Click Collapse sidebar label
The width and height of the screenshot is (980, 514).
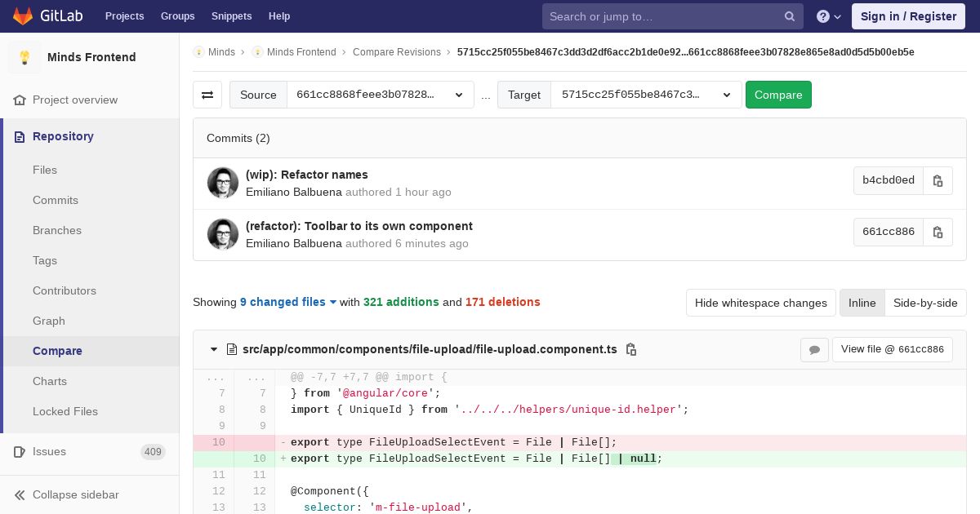point(76,494)
